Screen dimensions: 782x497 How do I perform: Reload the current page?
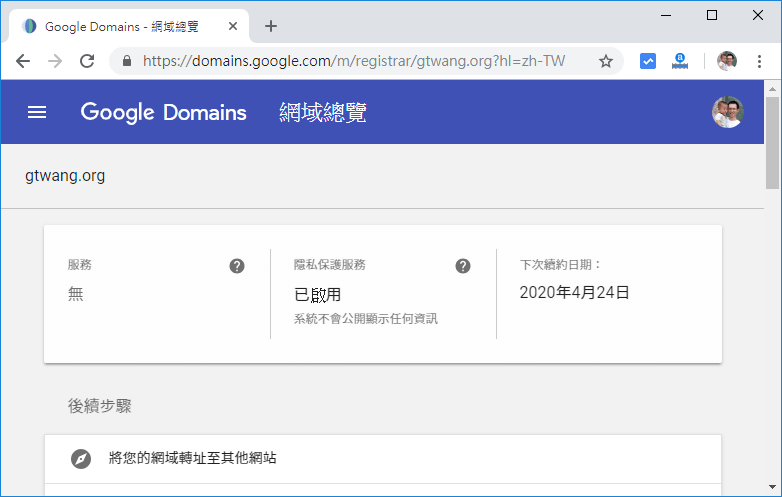click(x=87, y=61)
